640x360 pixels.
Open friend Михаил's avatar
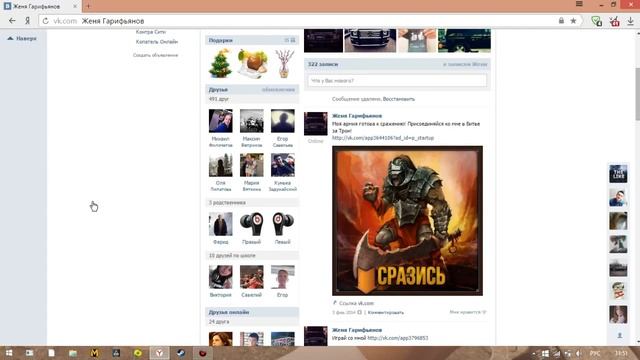220,121
